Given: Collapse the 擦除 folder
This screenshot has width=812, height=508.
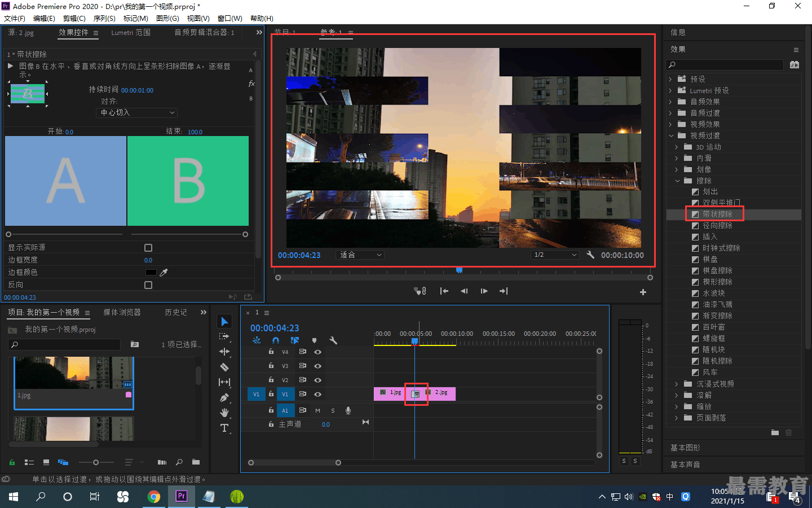Looking at the screenshot, I should (677, 181).
